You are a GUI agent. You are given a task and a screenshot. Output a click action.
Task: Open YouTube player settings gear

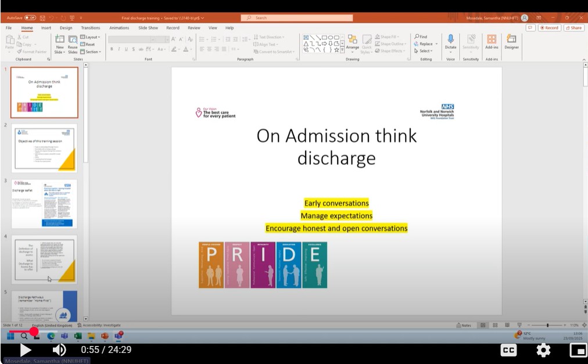pos(543,350)
